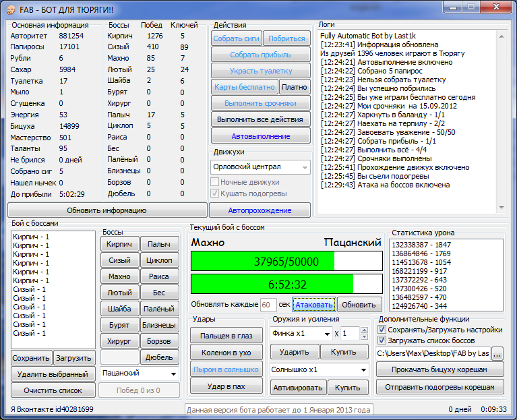The width and height of the screenshot is (517, 420).
Task: Click 'Пальцем в глаз' strike button
Action: pos(226,335)
